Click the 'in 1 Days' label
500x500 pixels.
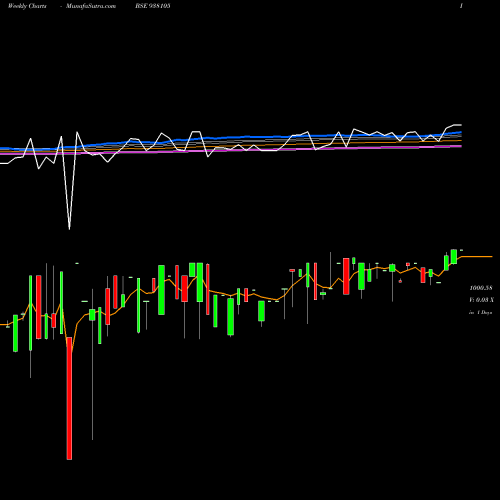481,313
